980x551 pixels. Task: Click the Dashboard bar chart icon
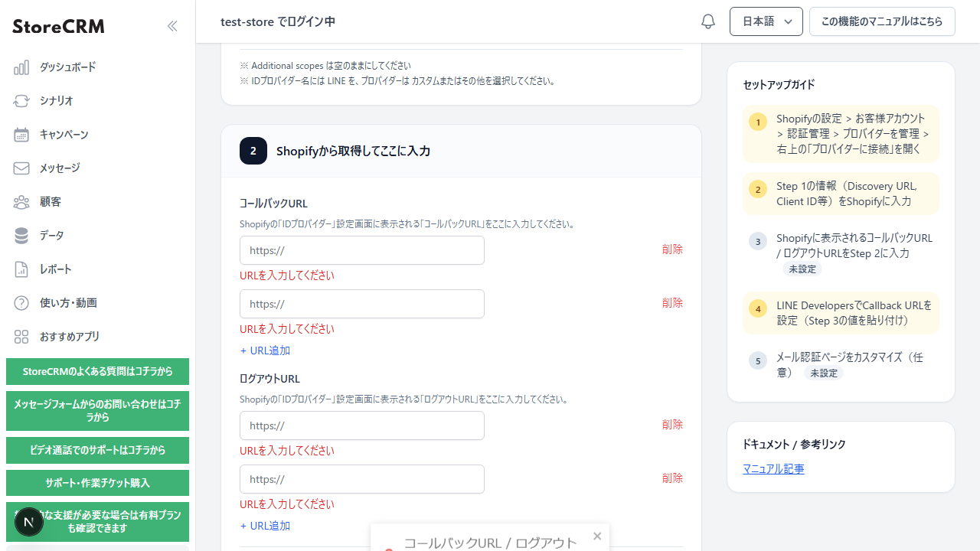pos(21,67)
